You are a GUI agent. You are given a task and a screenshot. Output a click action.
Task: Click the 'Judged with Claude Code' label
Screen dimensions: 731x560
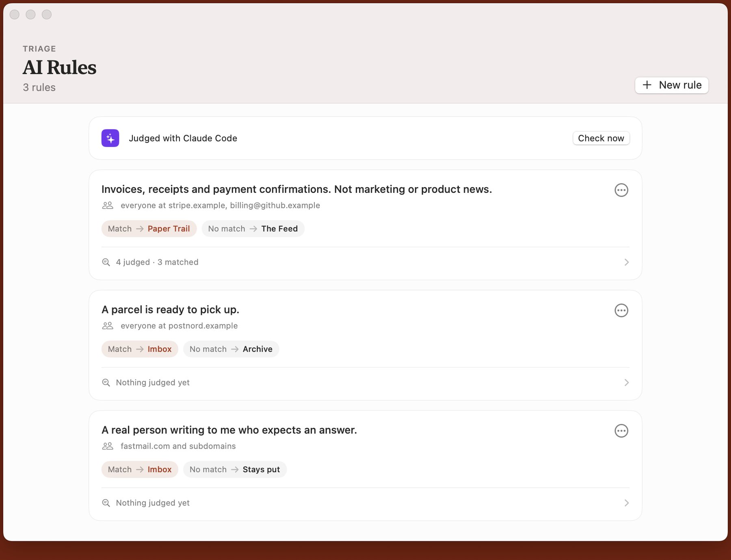183,138
